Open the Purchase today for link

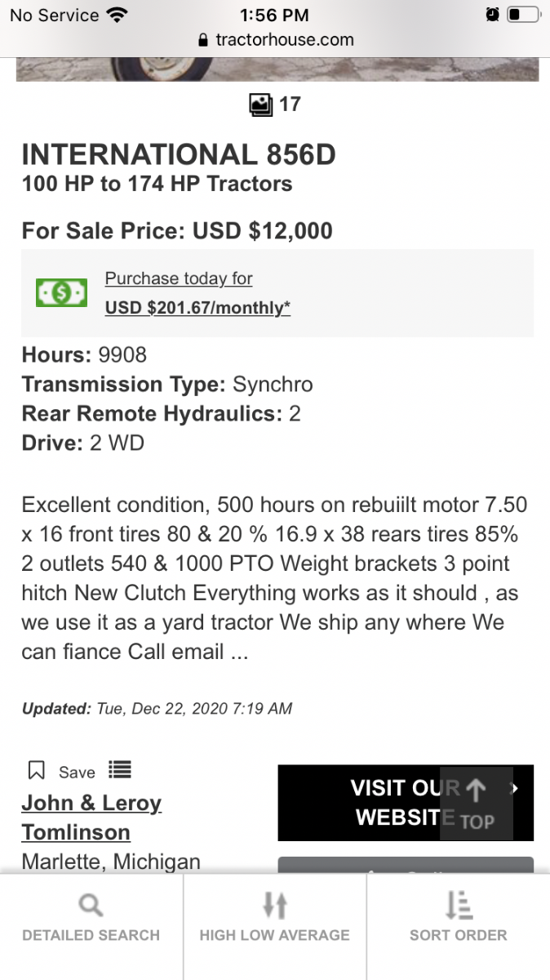tap(179, 278)
